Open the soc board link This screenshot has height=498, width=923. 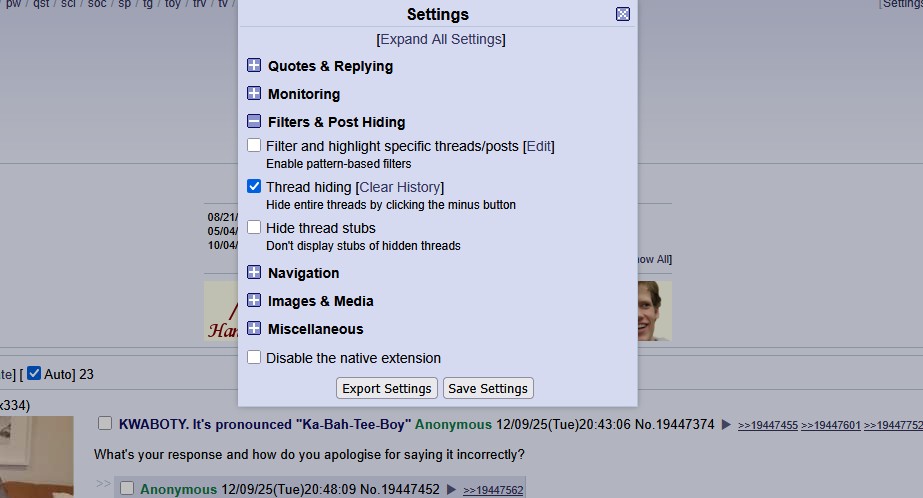(97, 4)
